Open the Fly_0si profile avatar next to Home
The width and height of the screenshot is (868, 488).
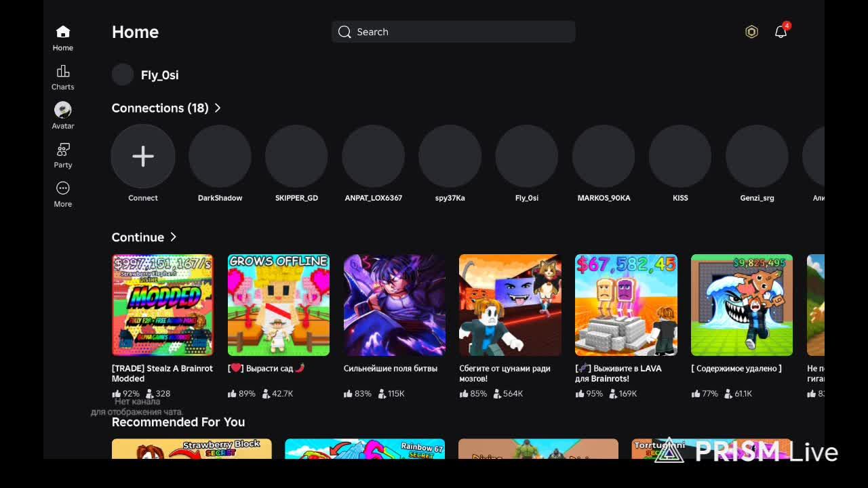click(x=123, y=75)
